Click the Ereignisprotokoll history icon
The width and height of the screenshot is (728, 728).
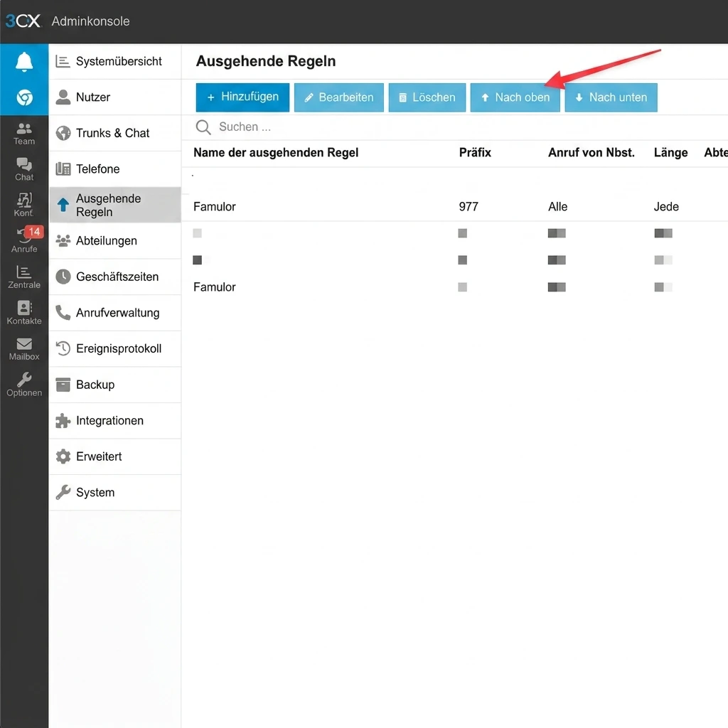point(63,348)
